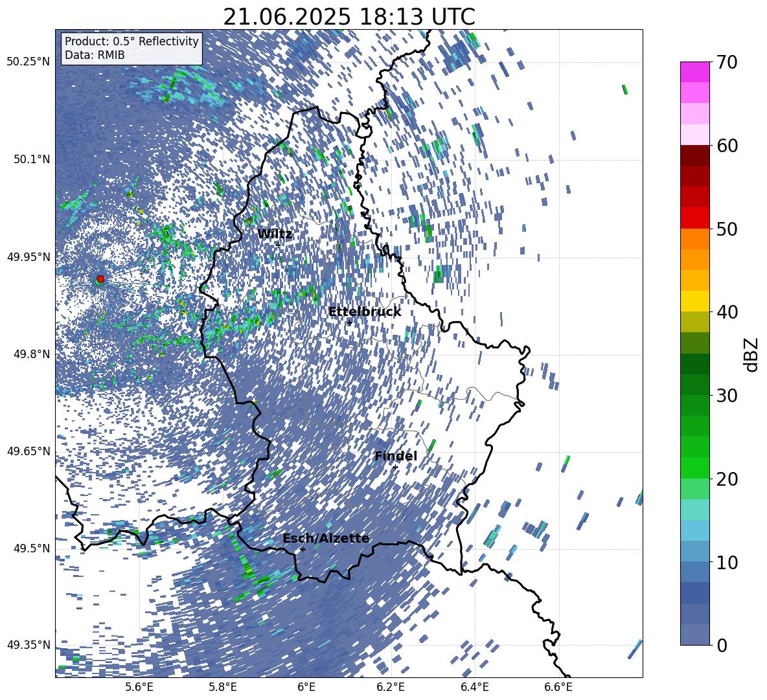This screenshot has height=700, width=767.
Task: Click the dBZ colorbar label
Action: [752, 354]
